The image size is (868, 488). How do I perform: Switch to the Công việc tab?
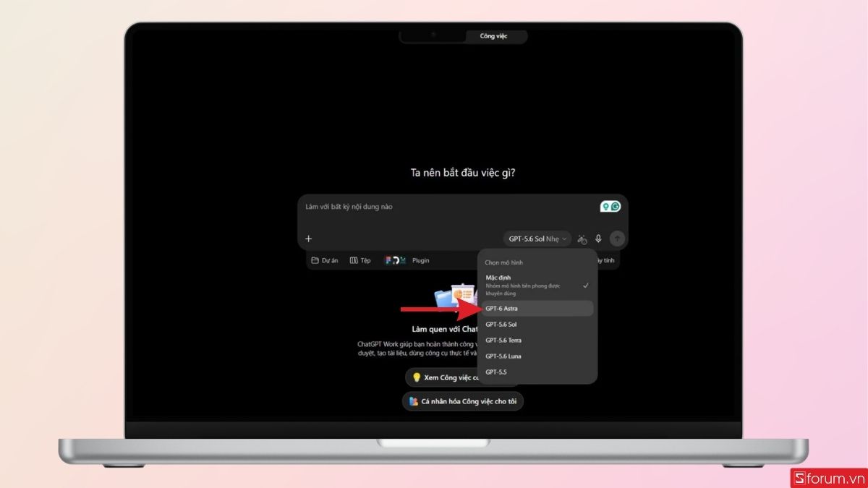pos(493,36)
